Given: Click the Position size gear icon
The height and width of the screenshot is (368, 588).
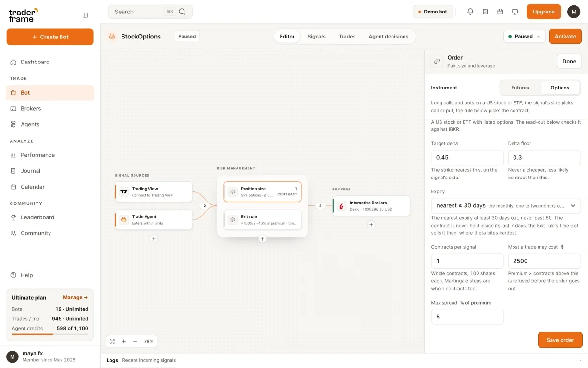Looking at the screenshot, I should tap(233, 191).
